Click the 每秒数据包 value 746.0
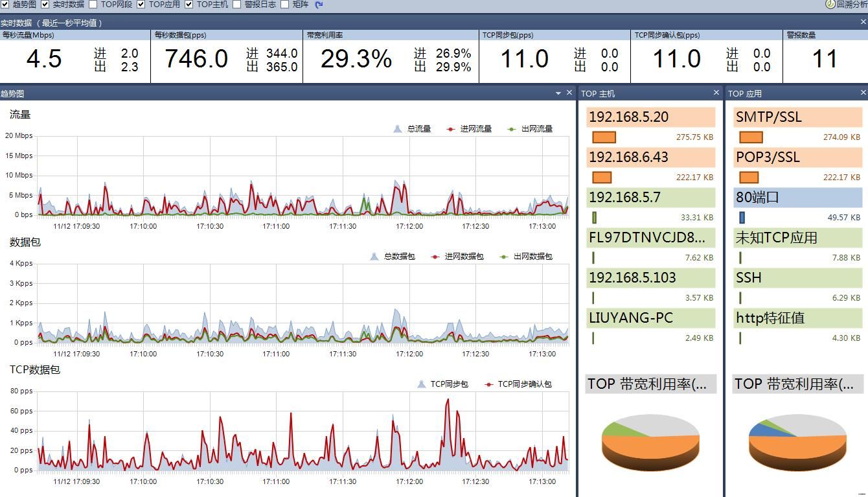 (196, 59)
